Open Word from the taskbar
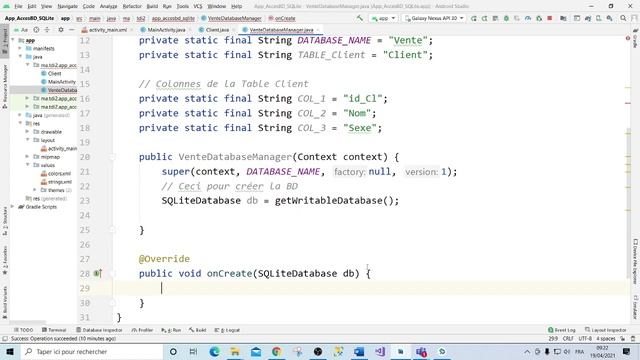 (359, 351)
